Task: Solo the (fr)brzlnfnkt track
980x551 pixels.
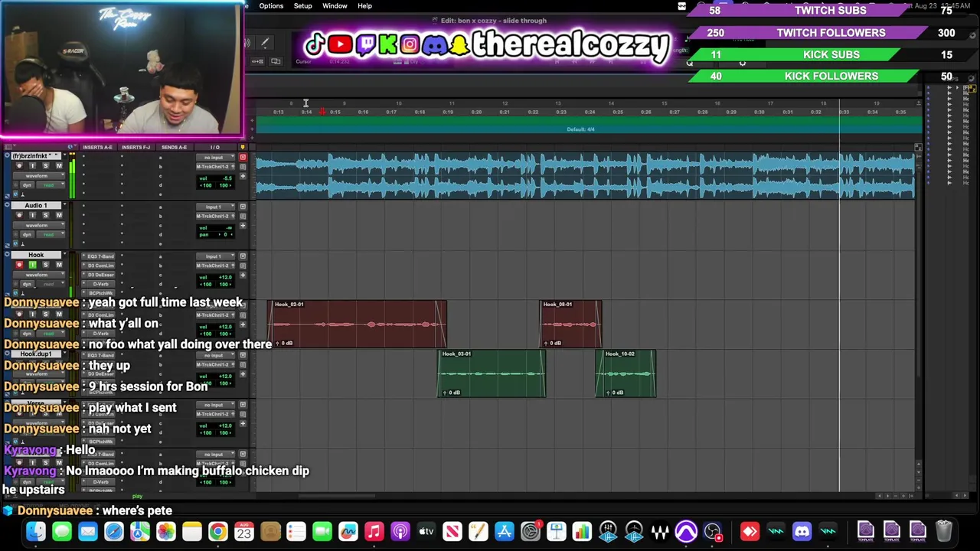Action: point(46,165)
